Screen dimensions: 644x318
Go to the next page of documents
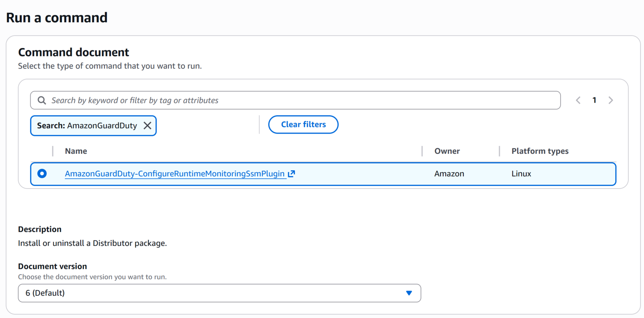pyautogui.click(x=611, y=100)
